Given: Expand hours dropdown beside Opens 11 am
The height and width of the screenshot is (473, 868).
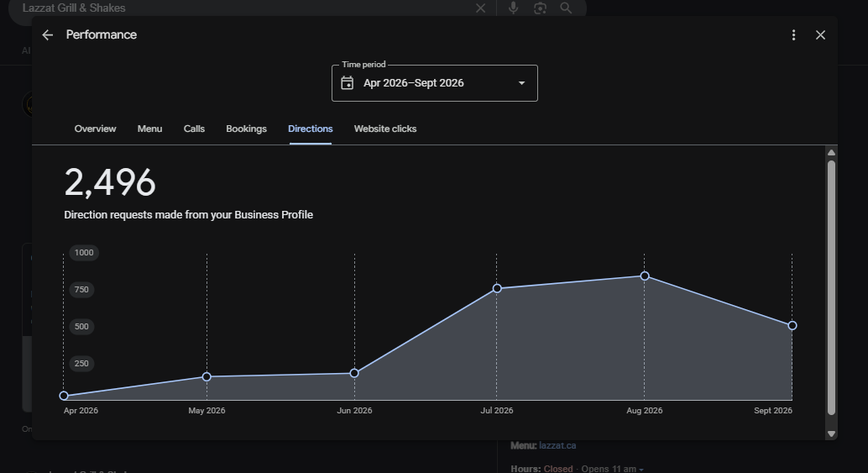Looking at the screenshot, I should tap(641, 470).
